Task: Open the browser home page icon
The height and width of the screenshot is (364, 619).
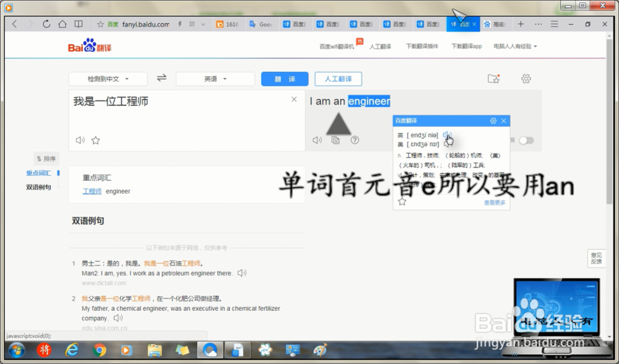Action: click(63, 24)
